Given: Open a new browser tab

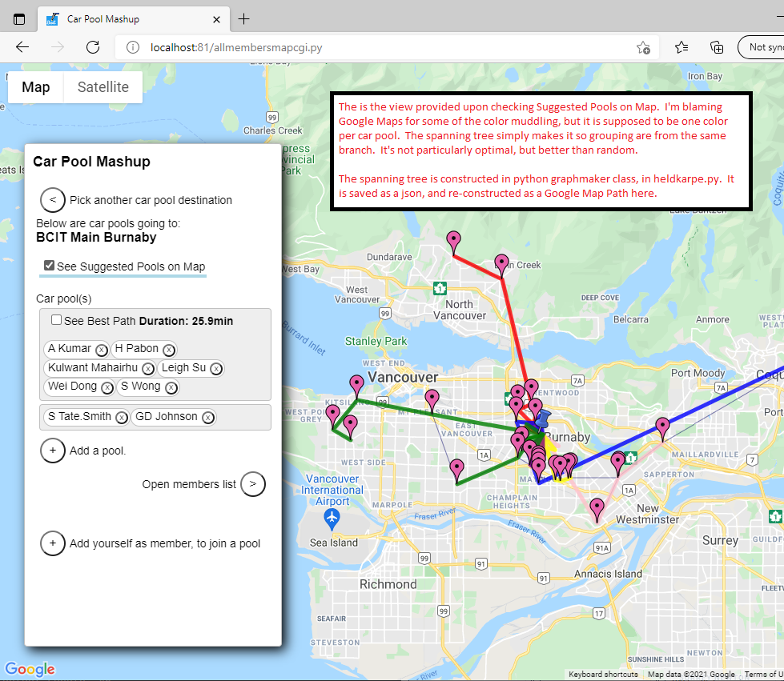Looking at the screenshot, I should pos(244,19).
